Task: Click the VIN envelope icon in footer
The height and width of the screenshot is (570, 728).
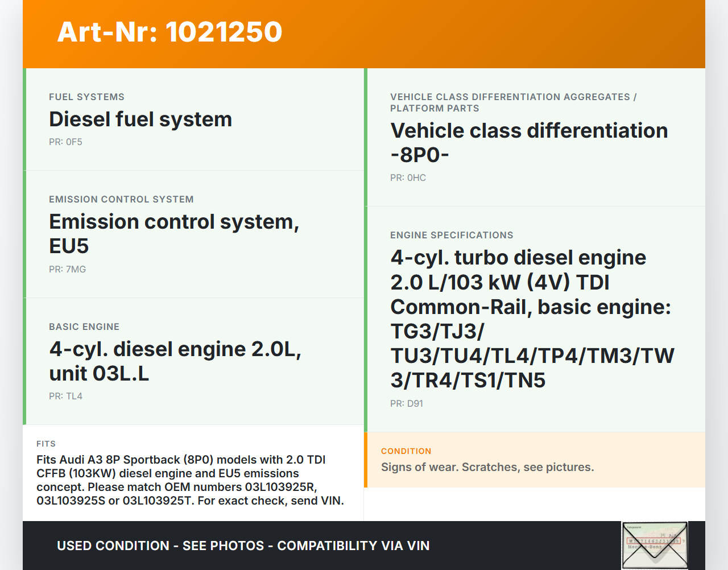Action: [654, 545]
